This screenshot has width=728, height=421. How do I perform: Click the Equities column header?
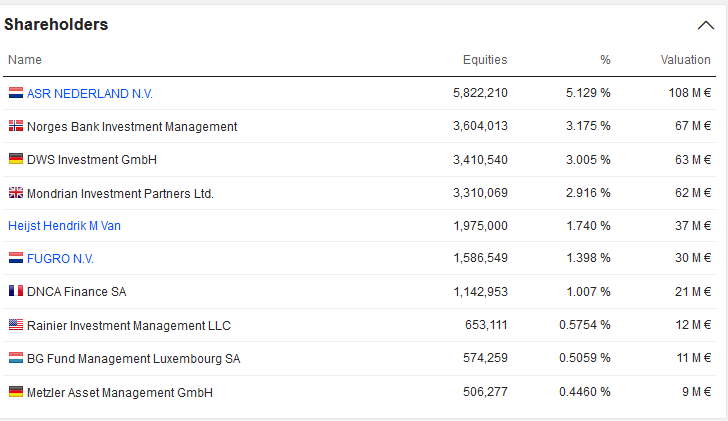point(485,60)
